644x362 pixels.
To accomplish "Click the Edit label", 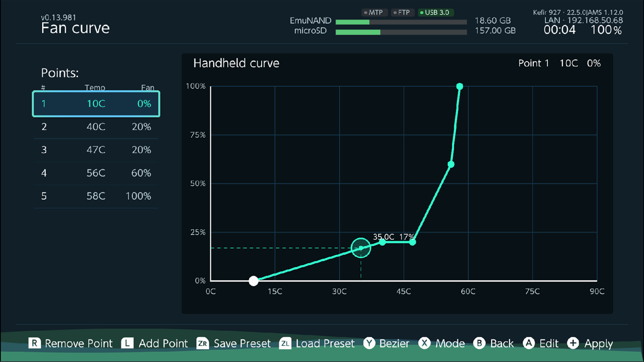I will (x=549, y=343).
